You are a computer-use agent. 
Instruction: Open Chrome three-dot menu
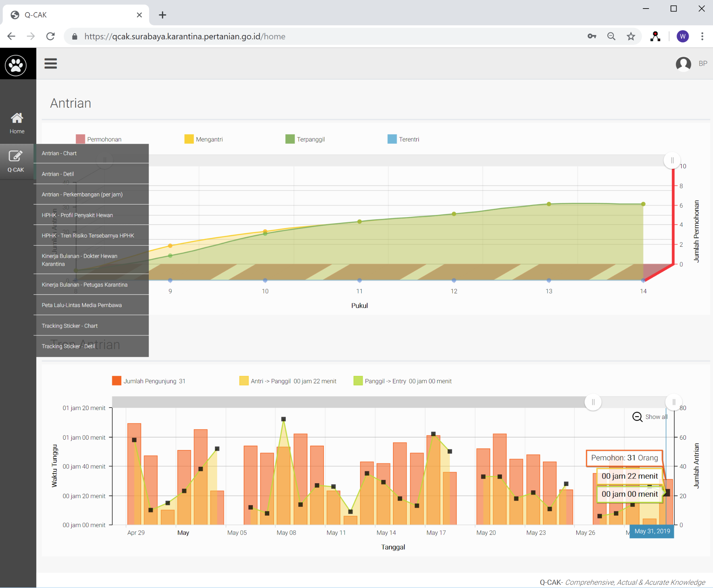coord(702,36)
